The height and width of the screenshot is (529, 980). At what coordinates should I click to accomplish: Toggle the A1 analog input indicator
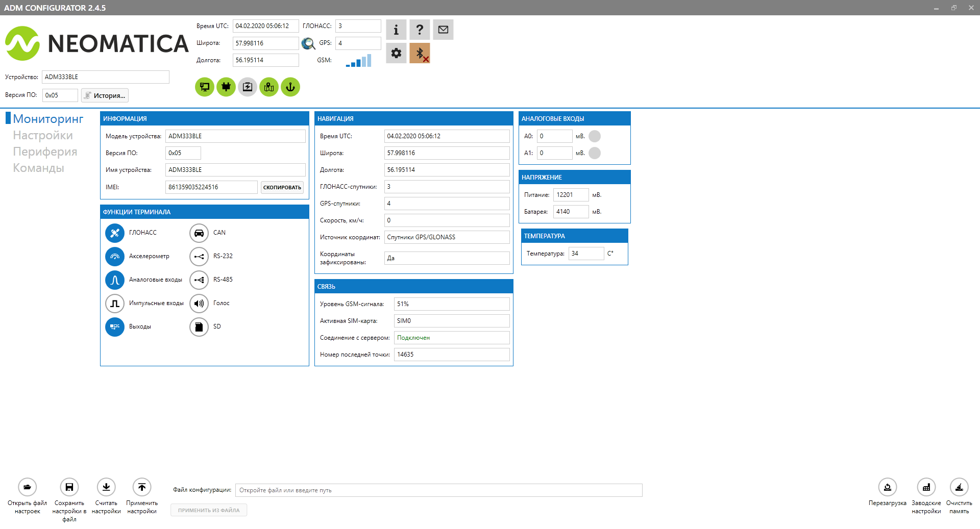coord(595,153)
